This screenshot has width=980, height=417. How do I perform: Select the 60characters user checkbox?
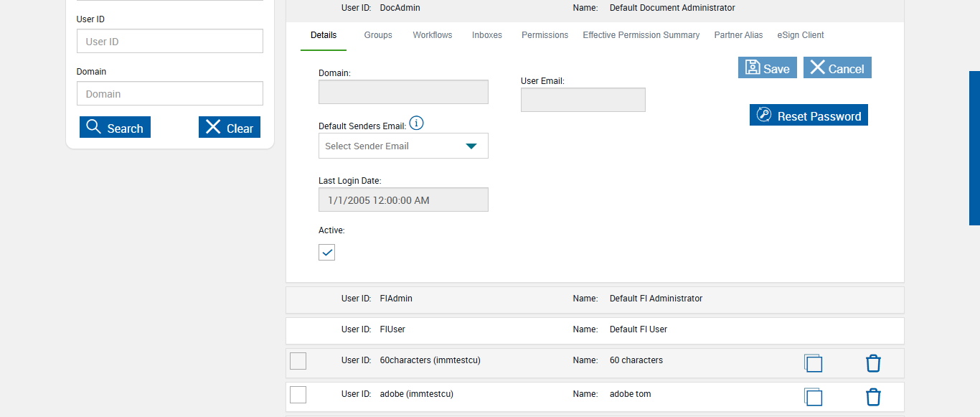coord(298,361)
